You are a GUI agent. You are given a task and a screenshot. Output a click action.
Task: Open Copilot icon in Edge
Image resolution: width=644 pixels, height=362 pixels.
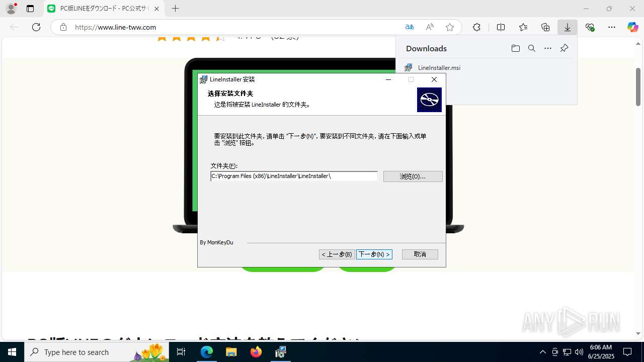[x=632, y=27]
